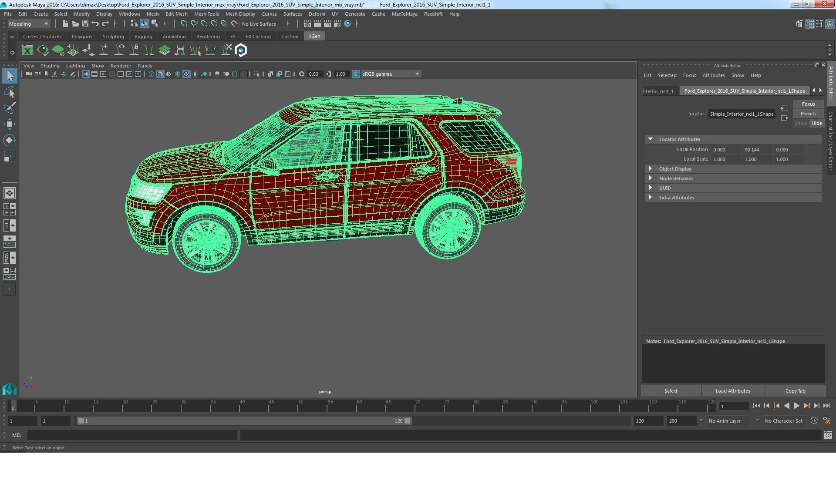Viewport: 836px width, 504px height.
Task: Open Render Settings window
Action: (337, 24)
